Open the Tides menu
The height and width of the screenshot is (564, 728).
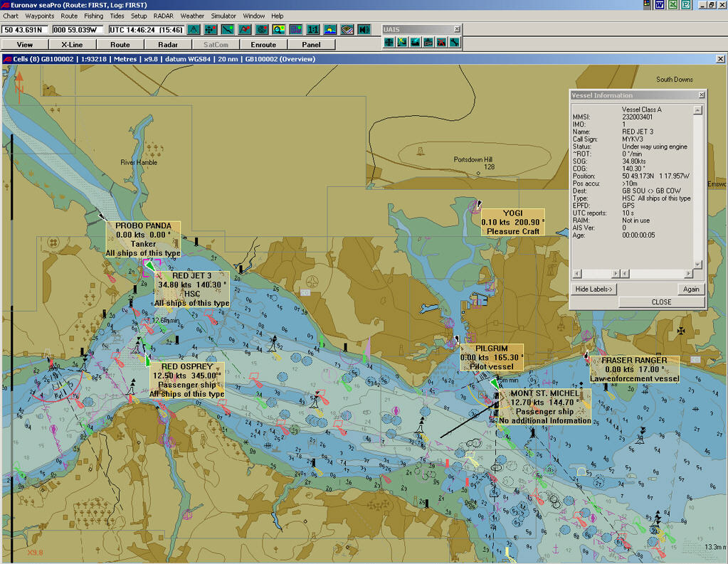(x=117, y=16)
